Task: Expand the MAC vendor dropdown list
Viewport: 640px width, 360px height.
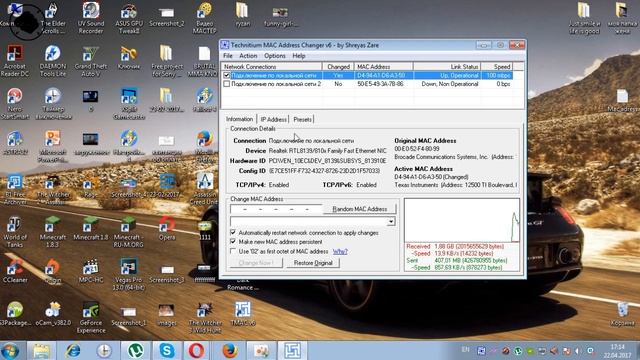Action: click(391, 221)
